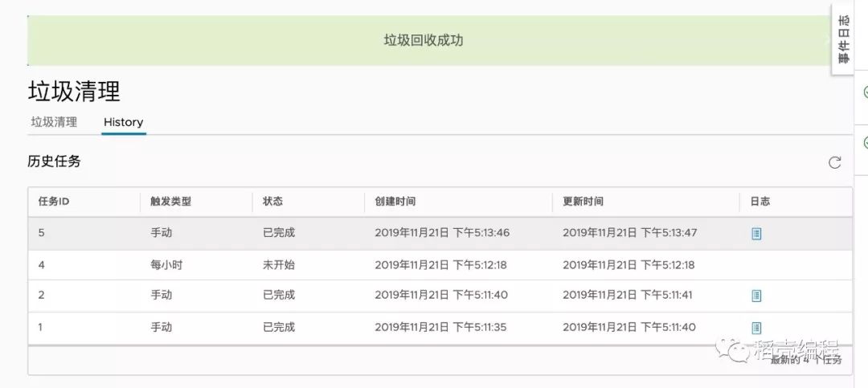Open log icon for task 1
868x388 pixels.
coord(756,328)
